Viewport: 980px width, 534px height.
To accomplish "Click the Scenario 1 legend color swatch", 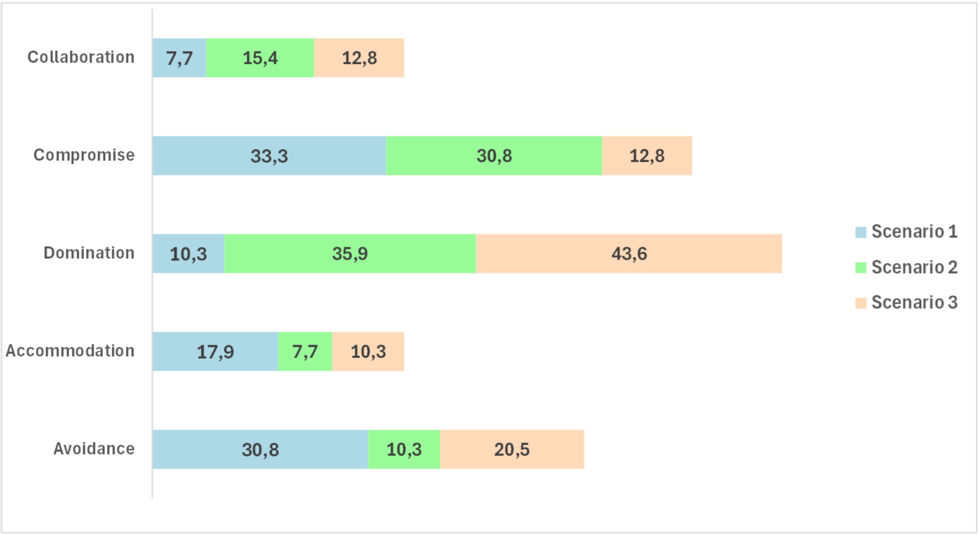I will point(860,232).
